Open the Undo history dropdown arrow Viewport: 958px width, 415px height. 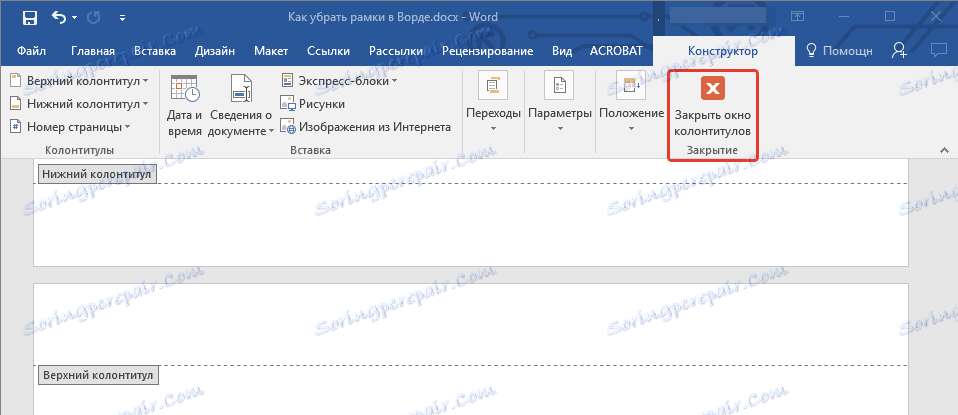pyautogui.click(x=75, y=18)
